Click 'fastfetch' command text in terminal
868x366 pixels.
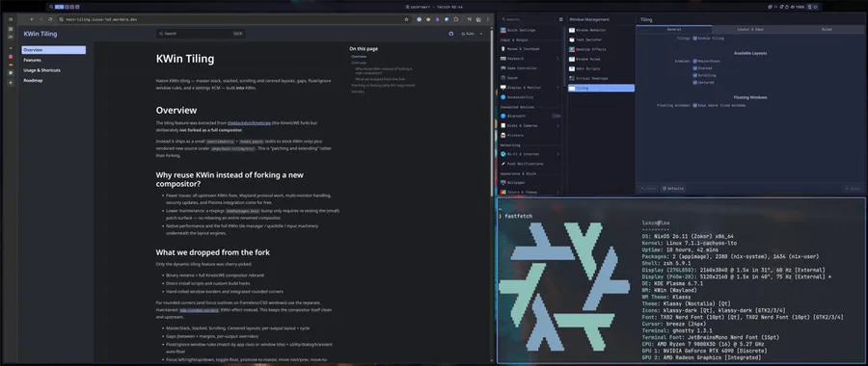517,216
